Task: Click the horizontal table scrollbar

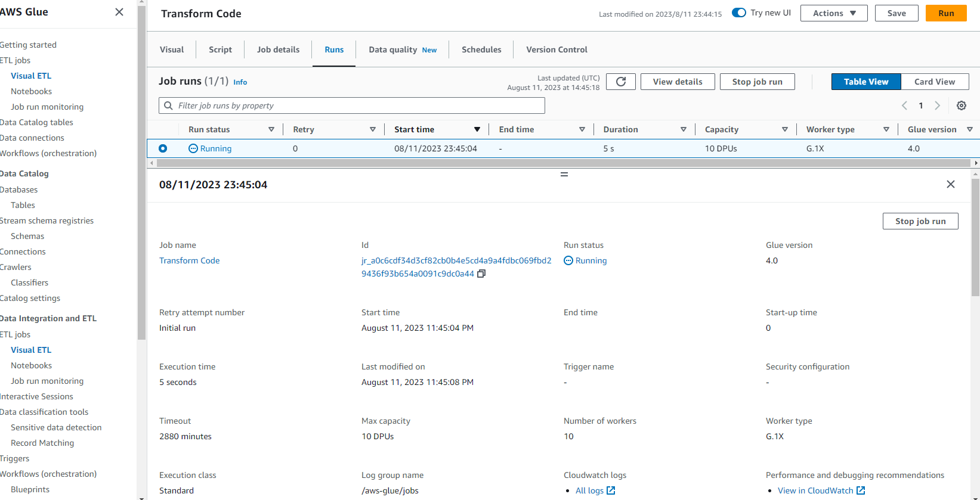Action: pyautogui.click(x=564, y=163)
